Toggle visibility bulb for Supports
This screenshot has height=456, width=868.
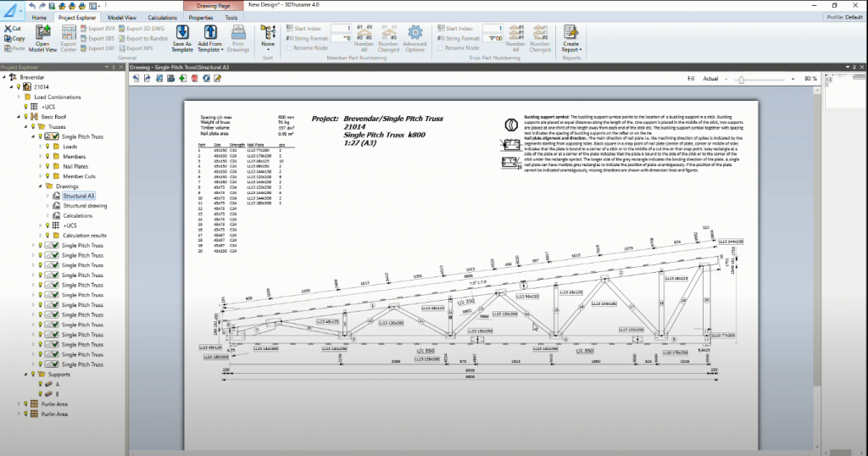(x=33, y=375)
